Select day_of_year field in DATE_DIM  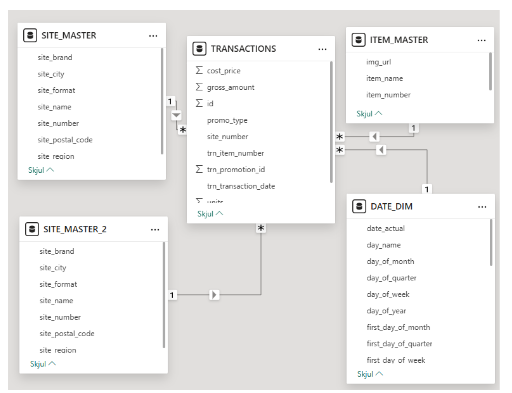386,311
